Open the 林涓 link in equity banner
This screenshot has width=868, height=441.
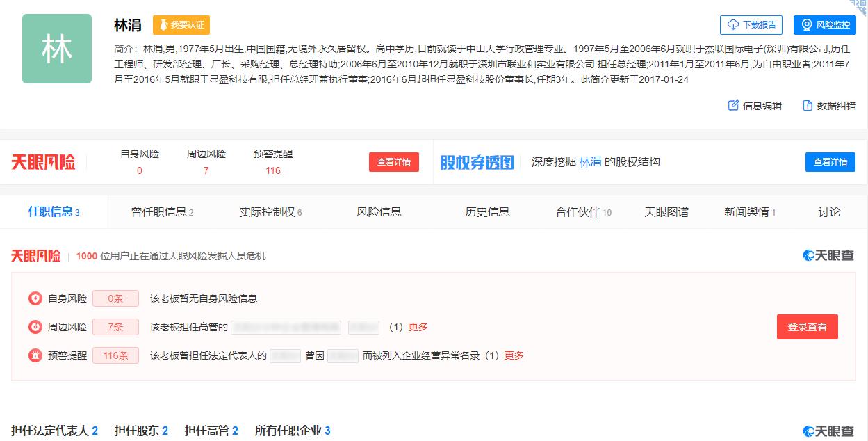pos(590,162)
